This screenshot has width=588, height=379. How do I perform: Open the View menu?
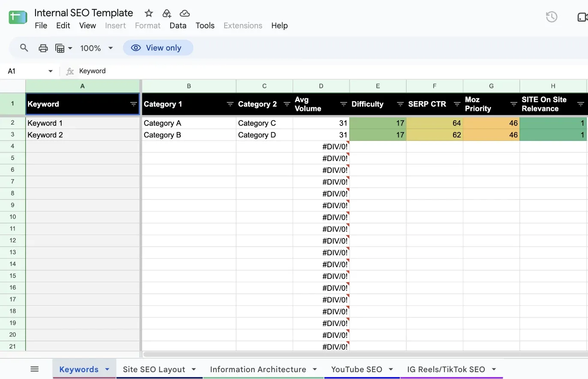87,26
